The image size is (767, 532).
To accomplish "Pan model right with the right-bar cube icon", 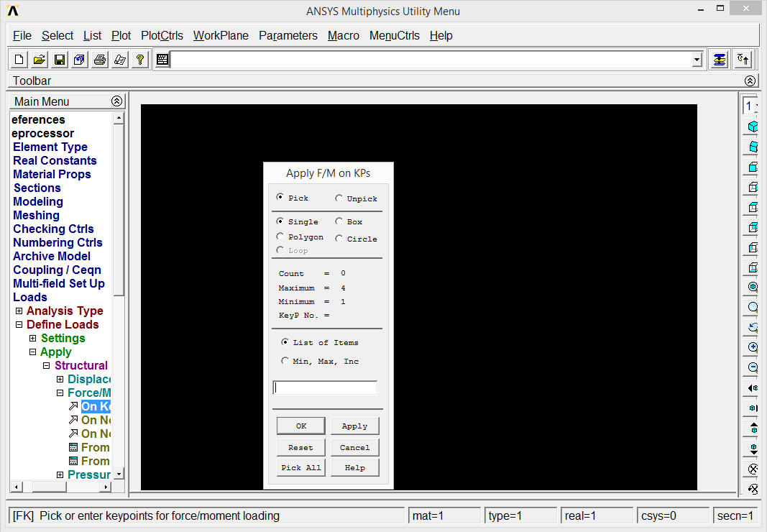I will point(753,408).
